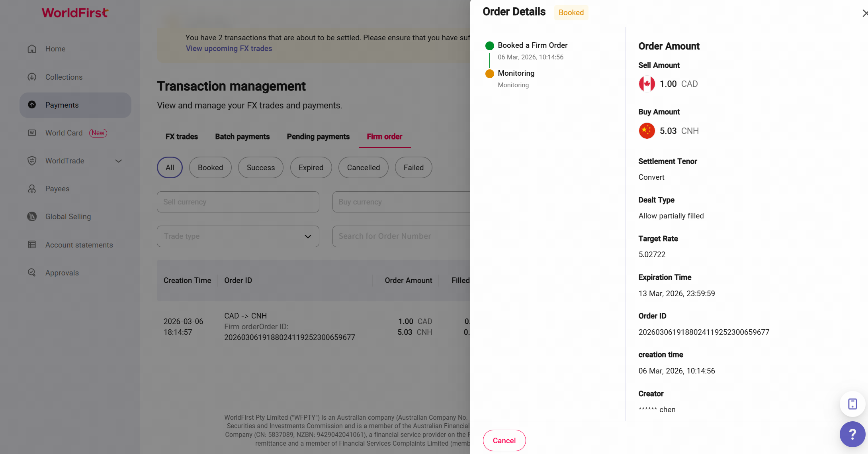Click the World Card icon

(x=32, y=133)
